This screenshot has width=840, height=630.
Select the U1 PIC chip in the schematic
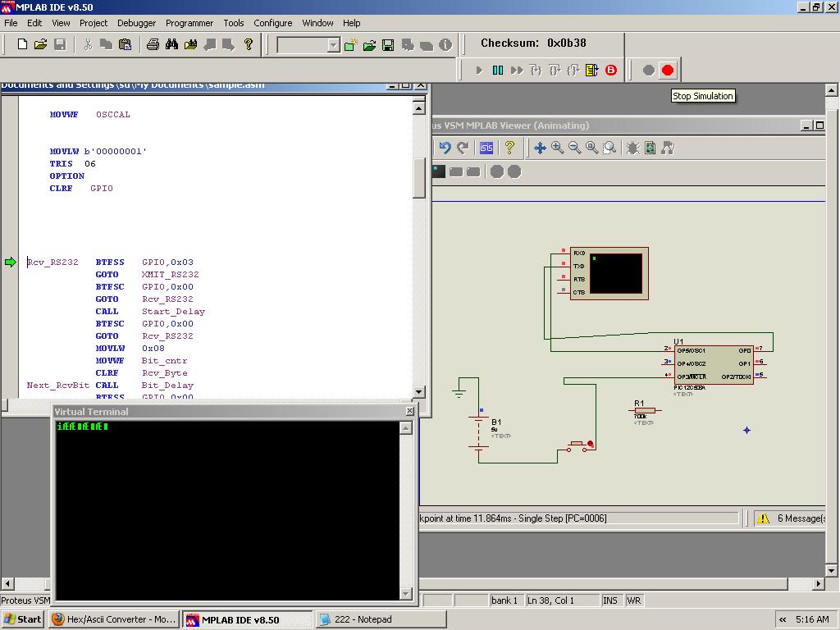[714, 364]
